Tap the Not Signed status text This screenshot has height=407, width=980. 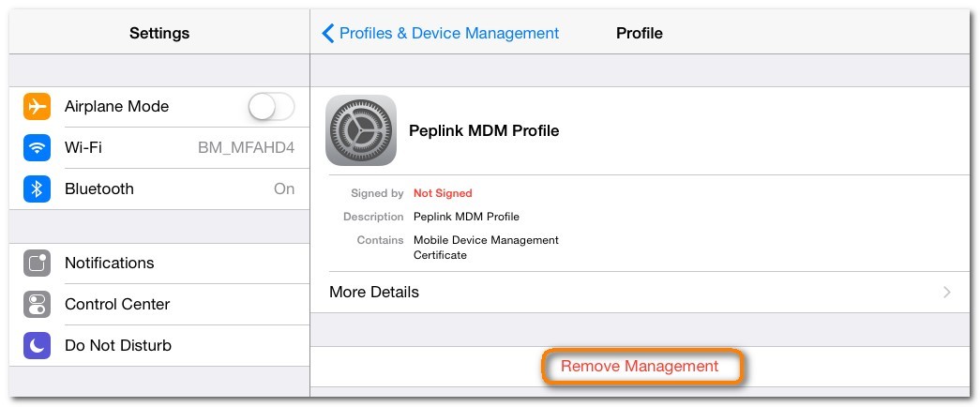pyautogui.click(x=443, y=193)
